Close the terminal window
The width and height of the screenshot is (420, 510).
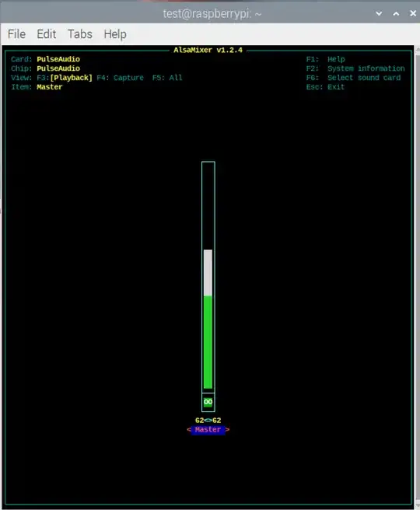(x=413, y=13)
